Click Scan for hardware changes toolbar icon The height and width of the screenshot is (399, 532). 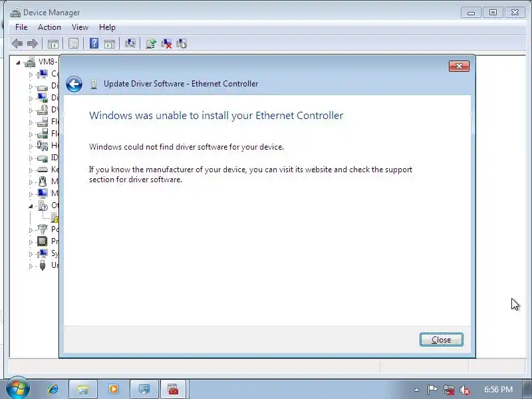pyautogui.click(x=130, y=43)
